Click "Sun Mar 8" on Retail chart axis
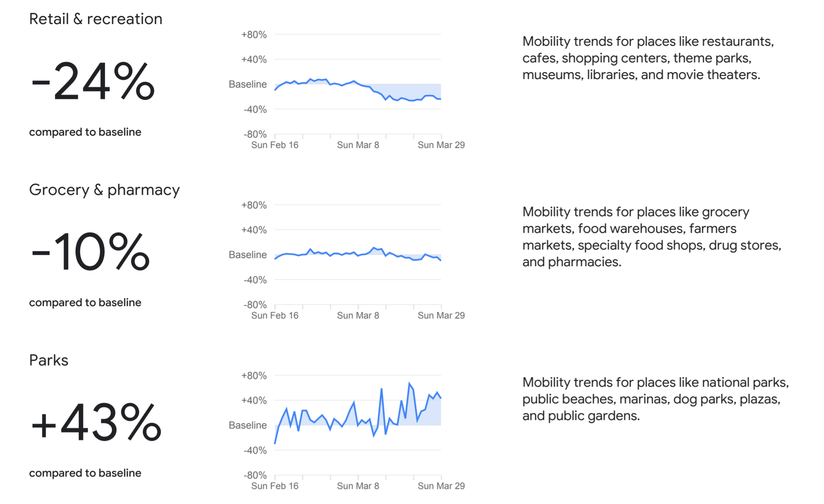The width and height of the screenshot is (824, 504). [x=358, y=145]
